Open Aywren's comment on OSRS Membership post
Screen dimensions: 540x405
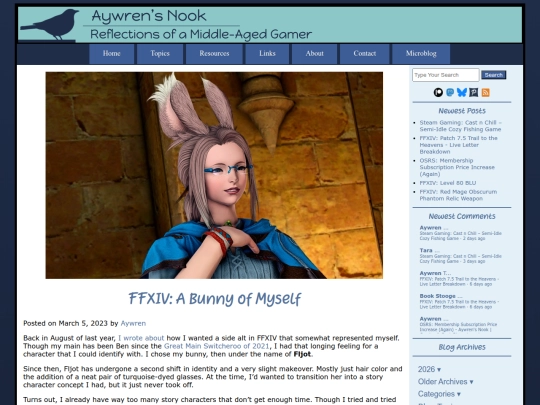tap(458, 324)
